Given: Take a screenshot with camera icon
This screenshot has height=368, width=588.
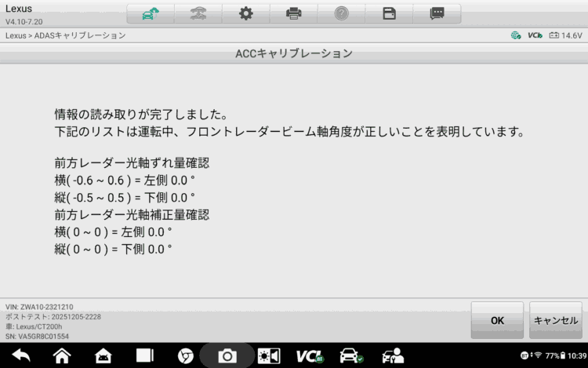Looking at the screenshot, I should 227,356.
